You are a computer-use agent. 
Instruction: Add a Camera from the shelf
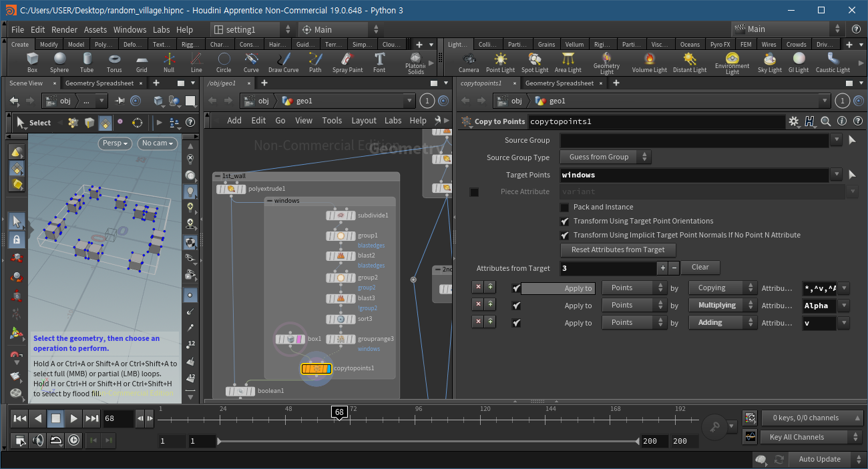tap(469, 63)
